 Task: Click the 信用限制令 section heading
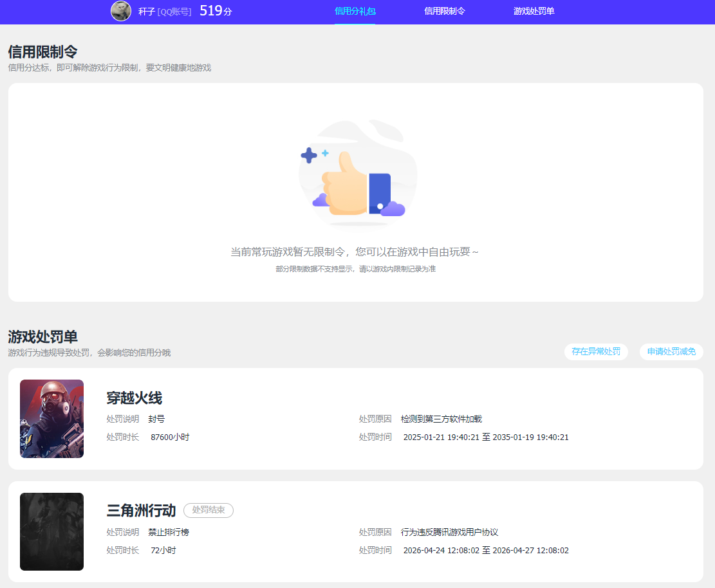(x=43, y=52)
